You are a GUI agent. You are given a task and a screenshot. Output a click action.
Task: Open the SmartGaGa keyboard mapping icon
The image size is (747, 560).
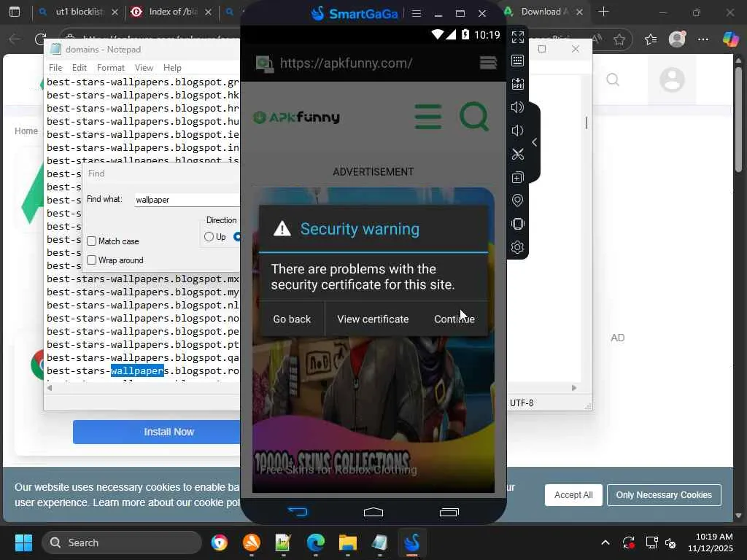[x=518, y=61]
